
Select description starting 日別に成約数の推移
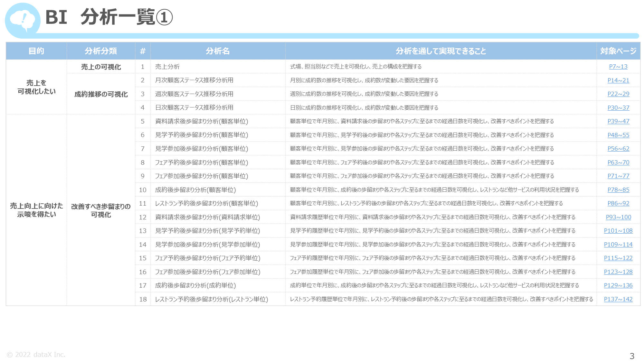click(364, 107)
